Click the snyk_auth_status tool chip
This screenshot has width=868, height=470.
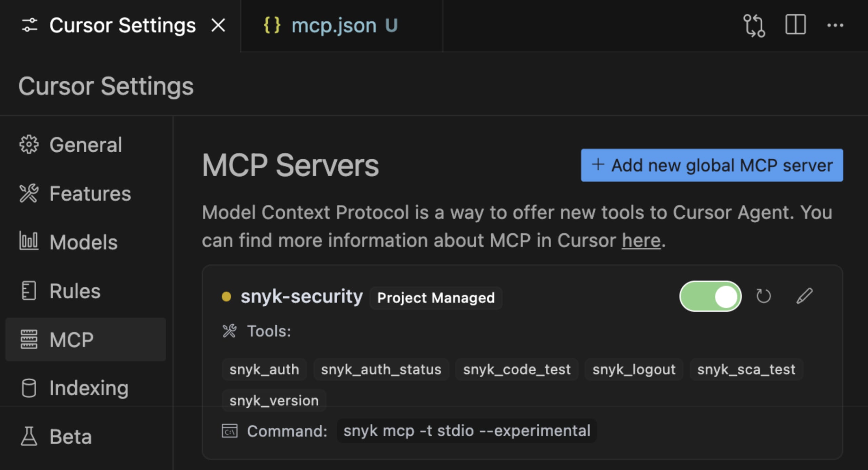click(381, 369)
